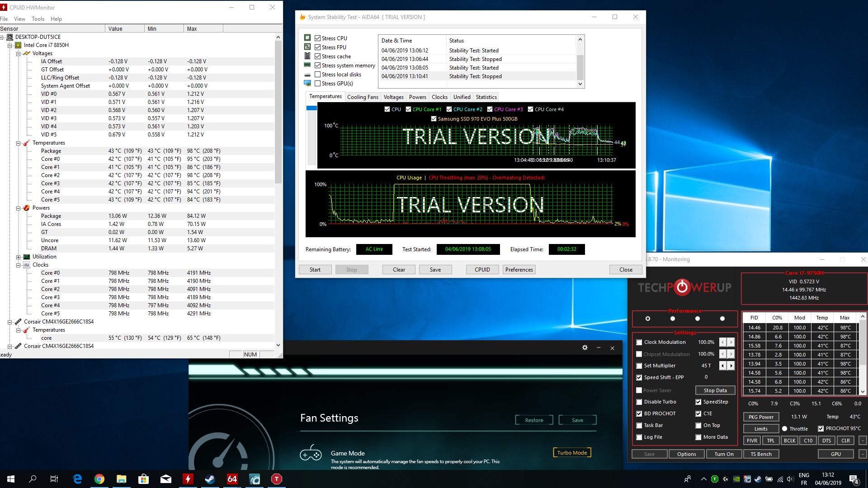868x488 pixels.
Task: Collapse the first Corsair CM4X16GE2666C18S4 node
Action: (9, 322)
